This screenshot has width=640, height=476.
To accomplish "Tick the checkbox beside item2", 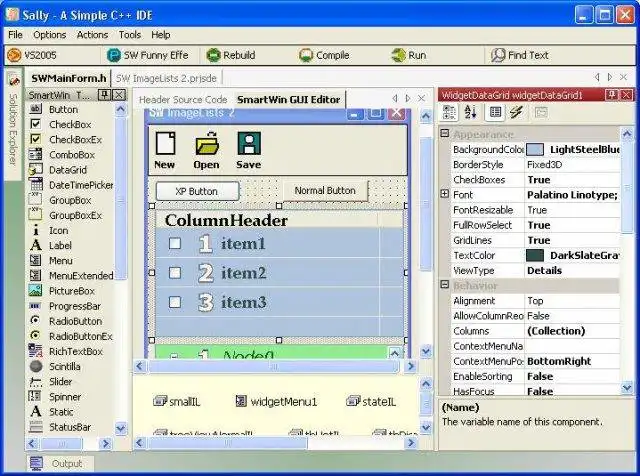I will (x=175, y=273).
